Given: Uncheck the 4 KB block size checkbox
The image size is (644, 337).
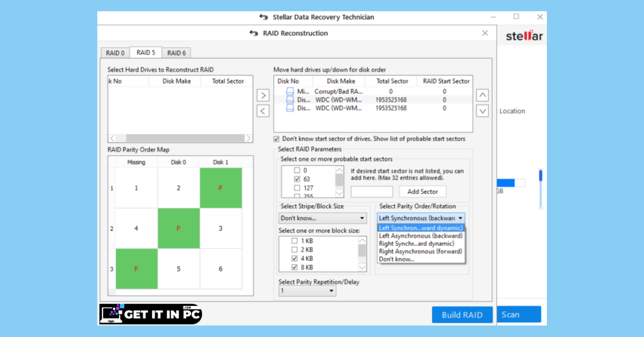Looking at the screenshot, I should [x=294, y=259].
